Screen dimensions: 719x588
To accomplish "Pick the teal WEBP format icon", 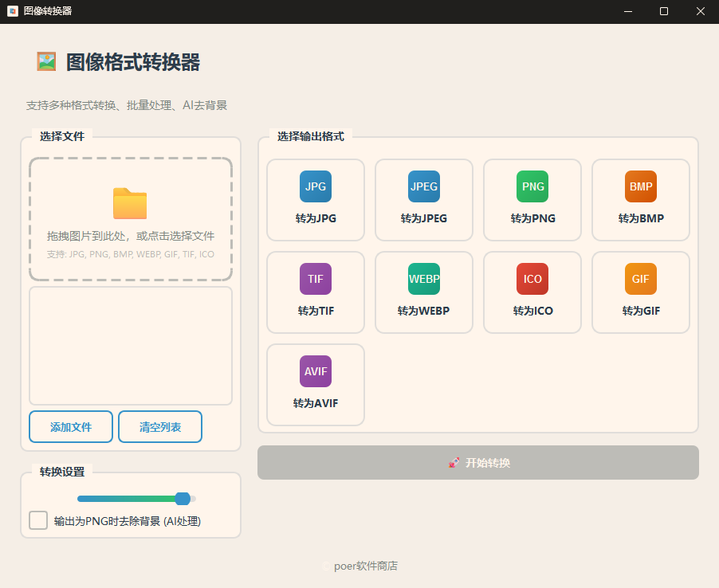I will coord(424,279).
